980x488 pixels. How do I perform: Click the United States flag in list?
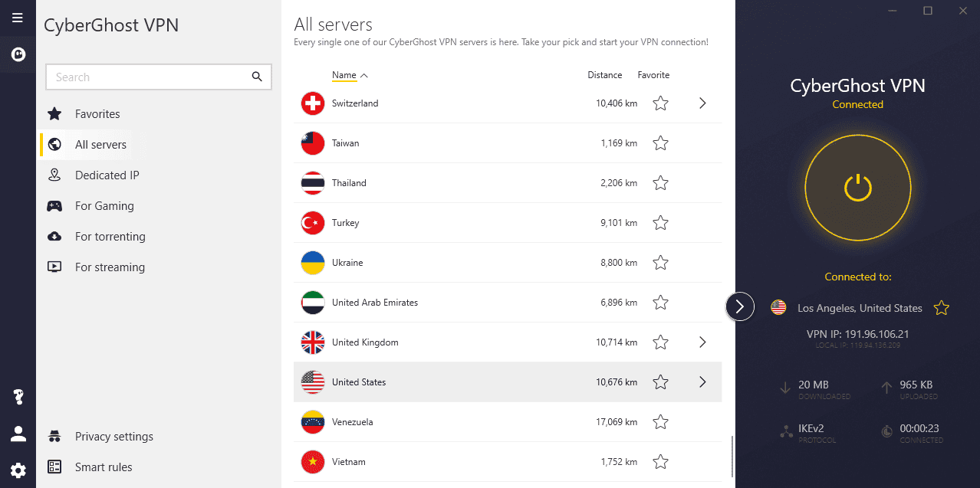pyautogui.click(x=313, y=382)
